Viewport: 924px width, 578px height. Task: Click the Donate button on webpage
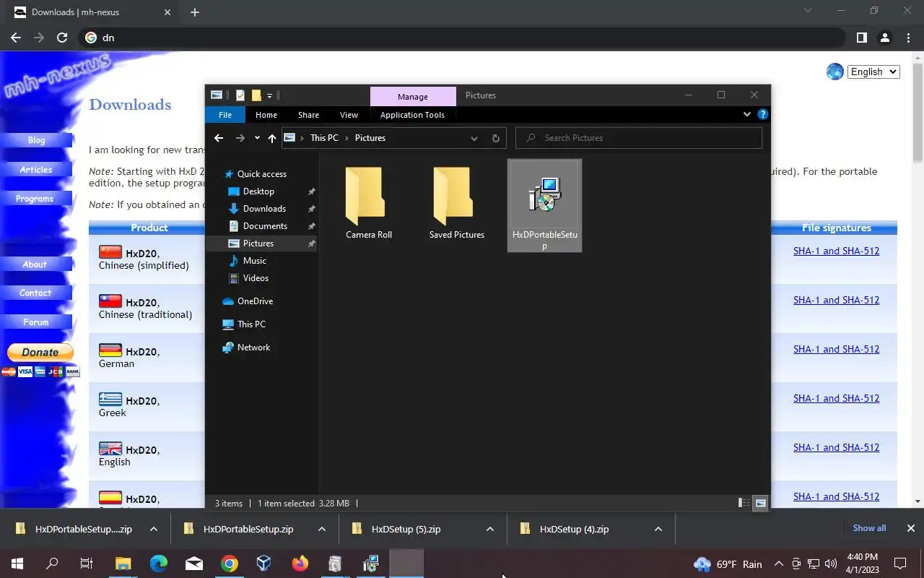pyautogui.click(x=40, y=352)
